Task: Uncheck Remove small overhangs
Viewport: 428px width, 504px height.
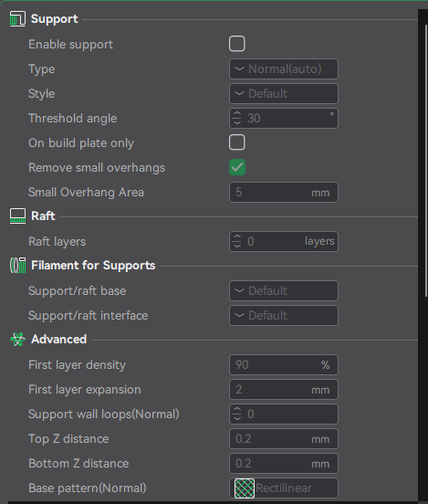Action: click(x=237, y=167)
